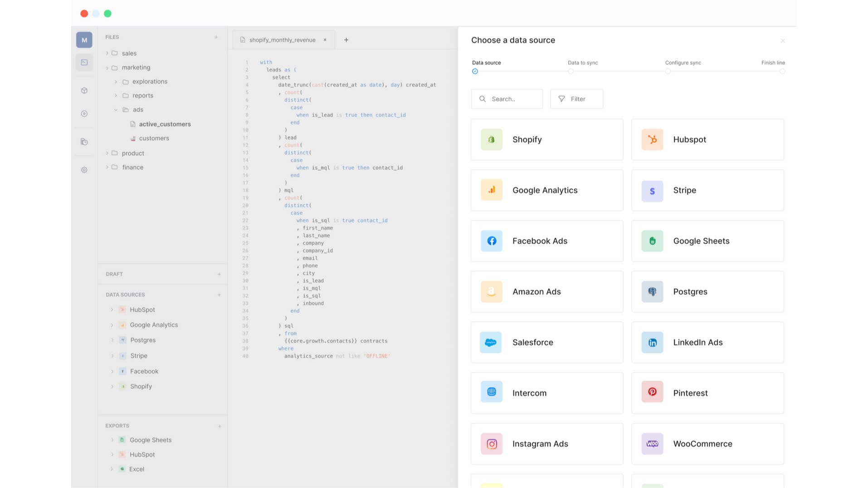The image size is (868, 488).
Task: Open the Filter options in the dialog
Action: tap(576, 99)
